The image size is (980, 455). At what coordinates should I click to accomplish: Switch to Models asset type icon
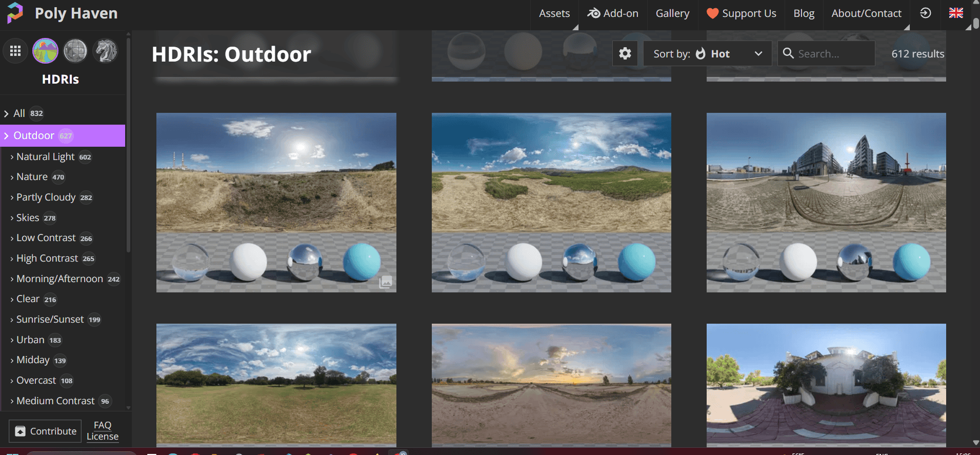(x=106, y=51)
